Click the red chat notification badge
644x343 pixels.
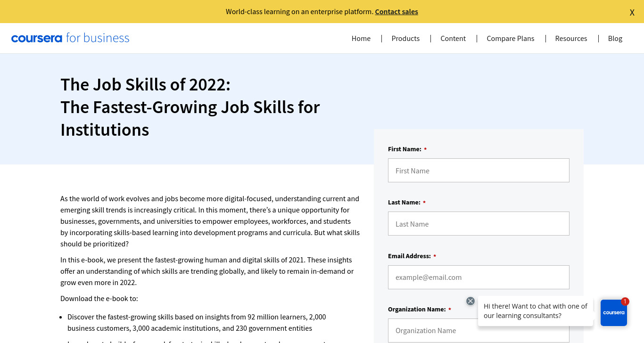click(625, 302)
